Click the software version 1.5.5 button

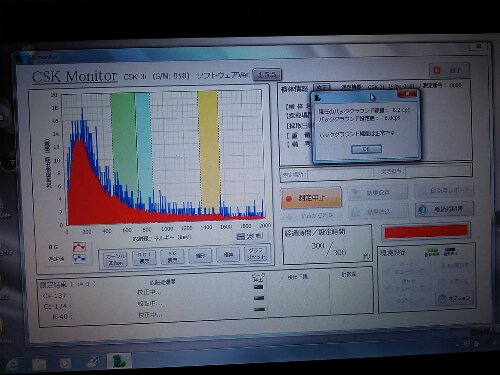click(x=267, y=74)
